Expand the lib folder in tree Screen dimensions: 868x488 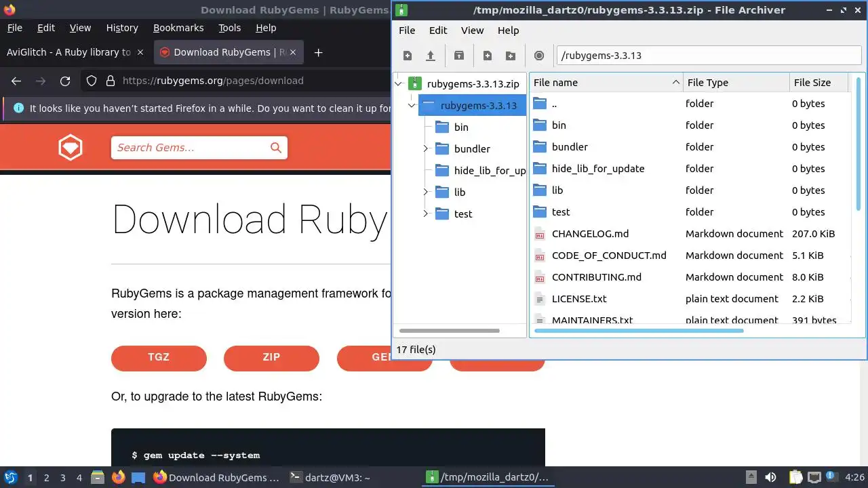click(426, 192)
